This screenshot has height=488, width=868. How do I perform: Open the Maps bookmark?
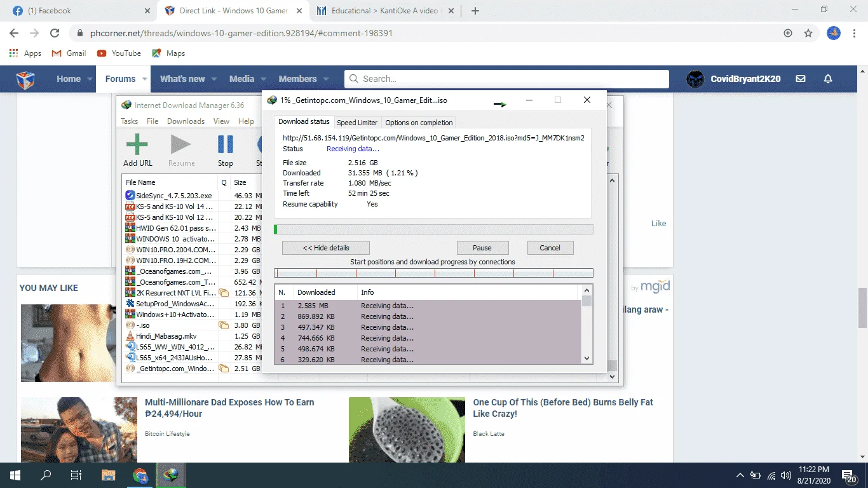click(x=168, y=53)
